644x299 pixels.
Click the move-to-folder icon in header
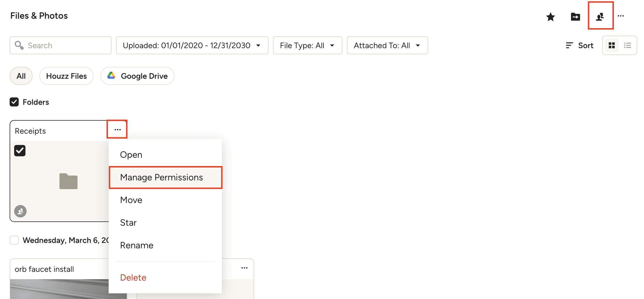click(575, 17)
